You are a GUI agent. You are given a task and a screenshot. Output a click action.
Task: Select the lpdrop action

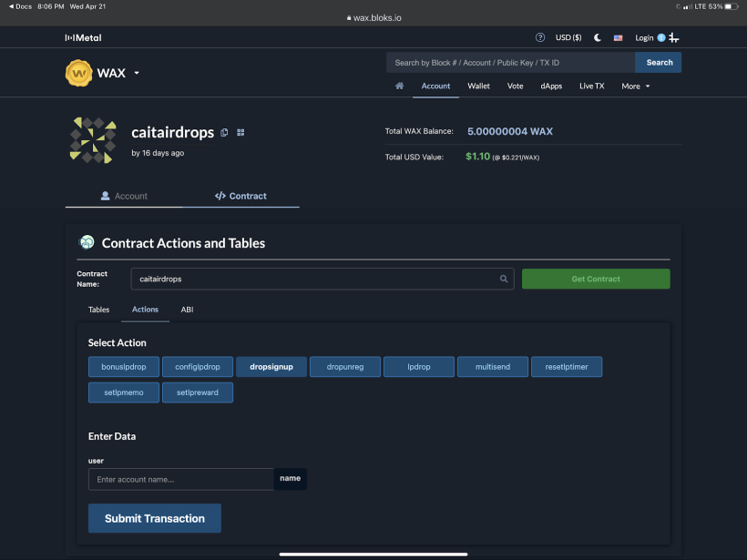pos(419,367)
